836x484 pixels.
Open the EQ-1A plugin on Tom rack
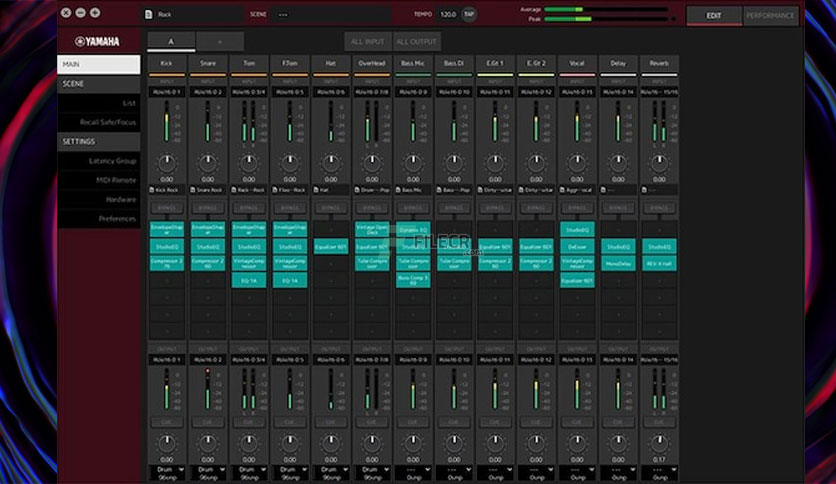click(x=249, y=280)
